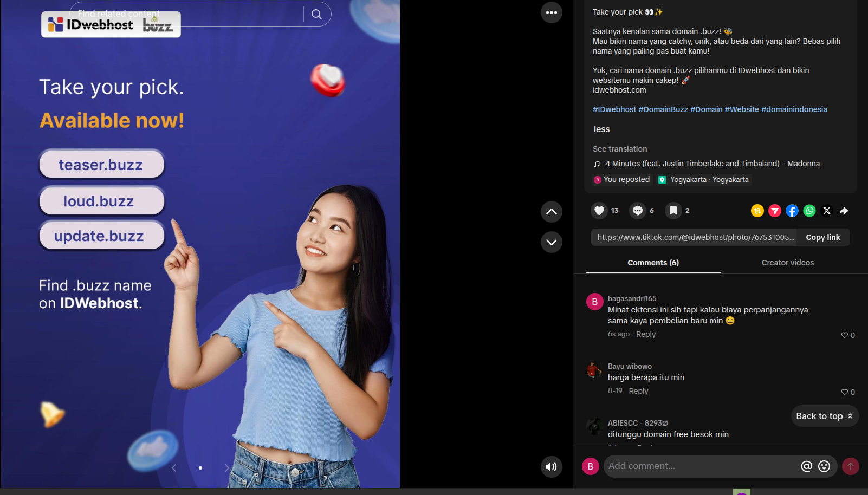Like Bayu wibowo's comment heart

point(845,392)
